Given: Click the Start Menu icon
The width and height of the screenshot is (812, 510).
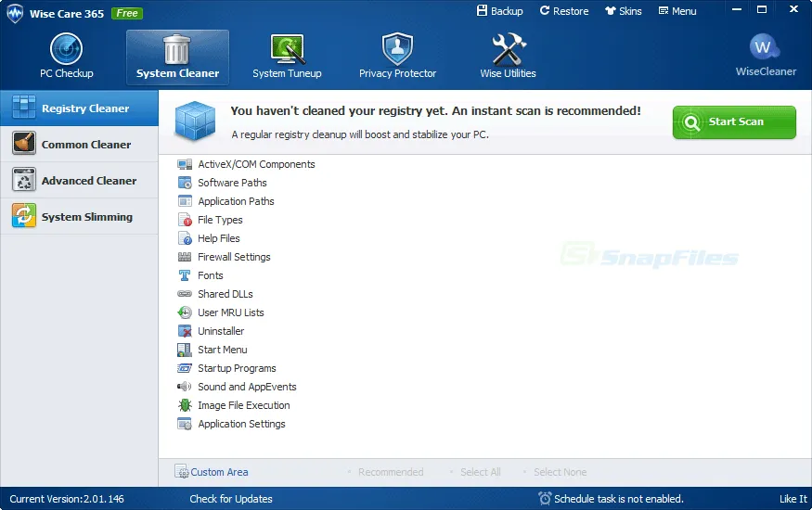Looking at the screenshot, I should pyautogui.click(x=185, y=350).
